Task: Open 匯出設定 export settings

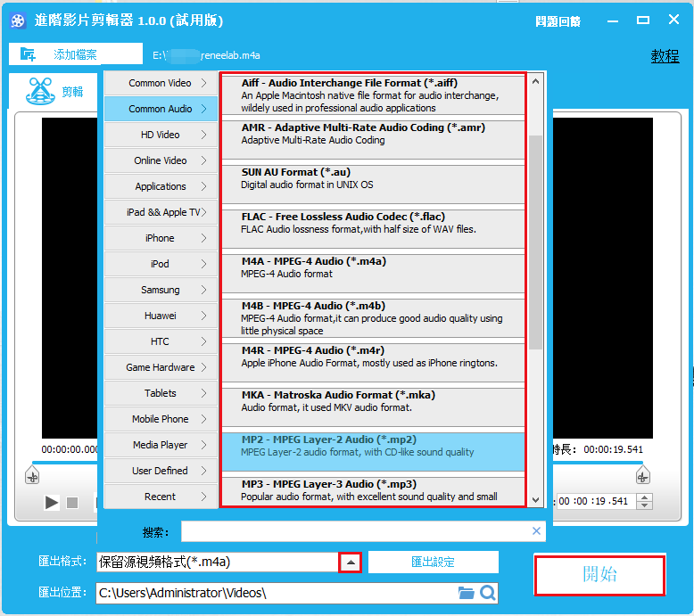Action: (434, 562)
